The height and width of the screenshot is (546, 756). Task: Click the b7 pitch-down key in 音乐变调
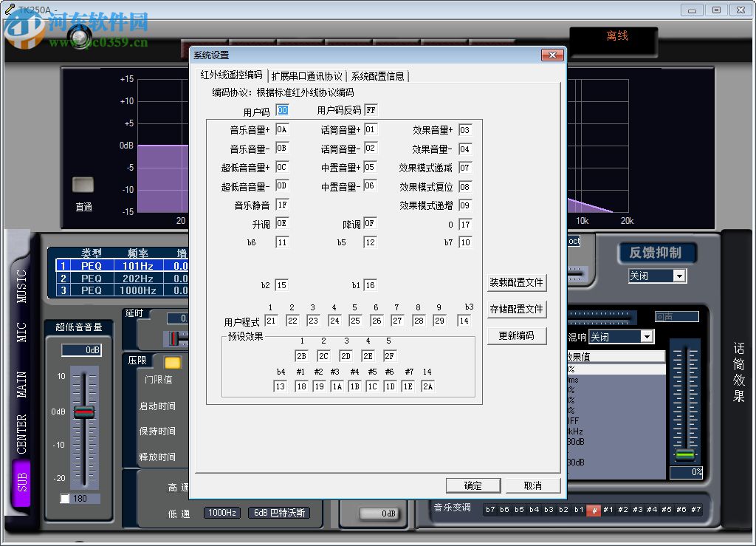pyautogui.click(x=491, y=510)
